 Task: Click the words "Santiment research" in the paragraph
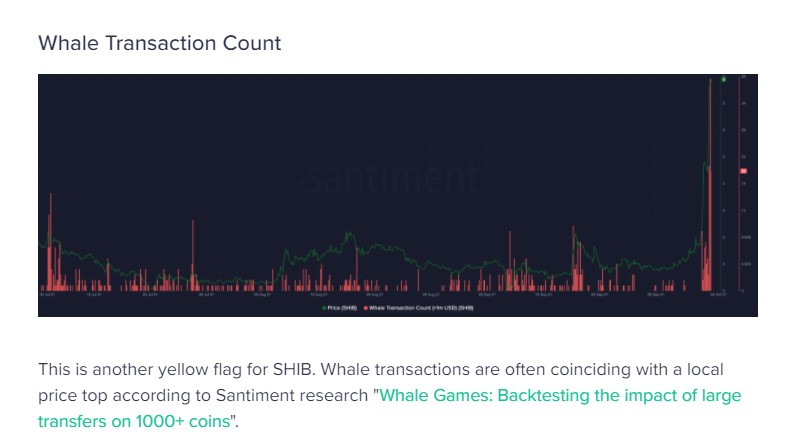303,395
